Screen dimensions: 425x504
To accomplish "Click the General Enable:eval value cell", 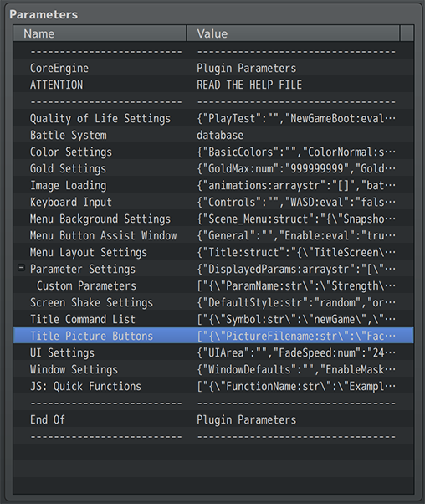I will [296, 235].
